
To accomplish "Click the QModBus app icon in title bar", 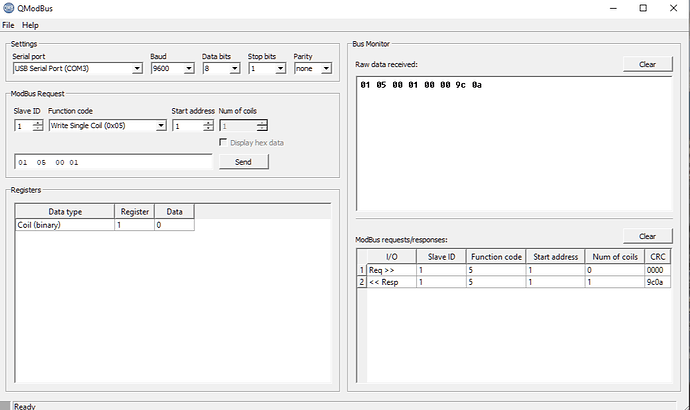I will pyautogui.click(x=9, y=8).
